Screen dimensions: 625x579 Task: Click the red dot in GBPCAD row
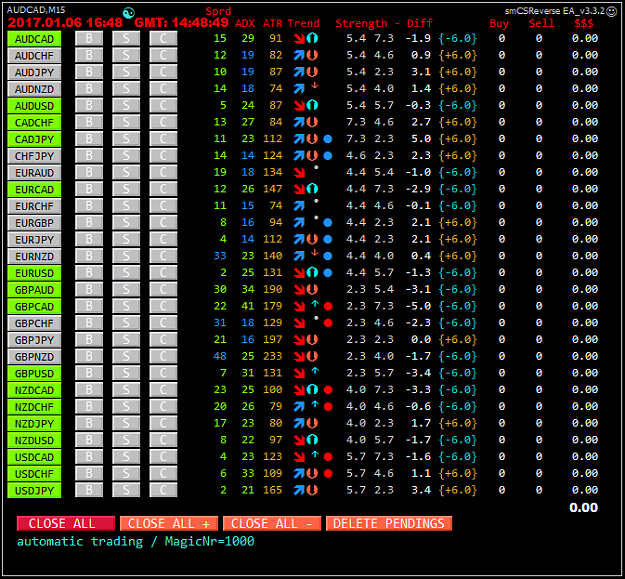(x=328, y=306)
